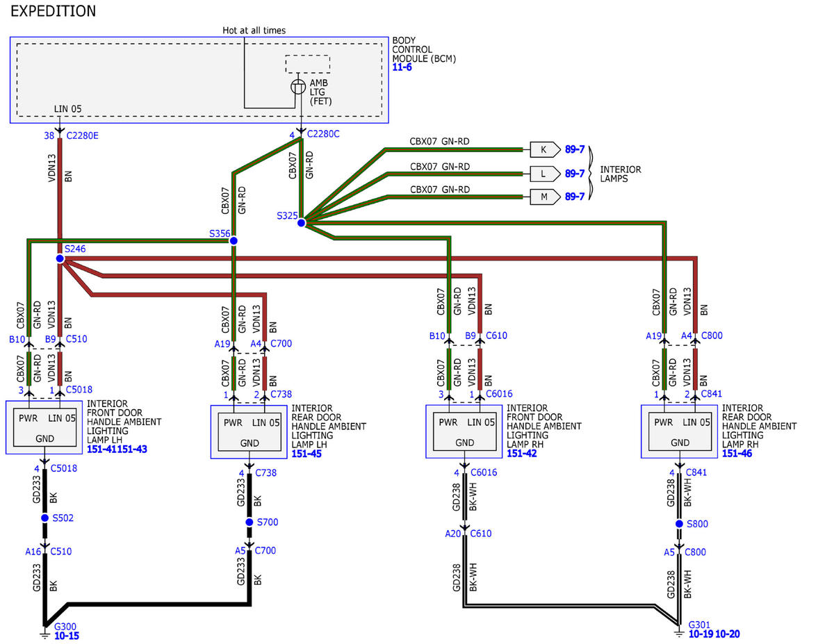
Task: Click the G301 ground label
Action: click(x=699, y=625)
